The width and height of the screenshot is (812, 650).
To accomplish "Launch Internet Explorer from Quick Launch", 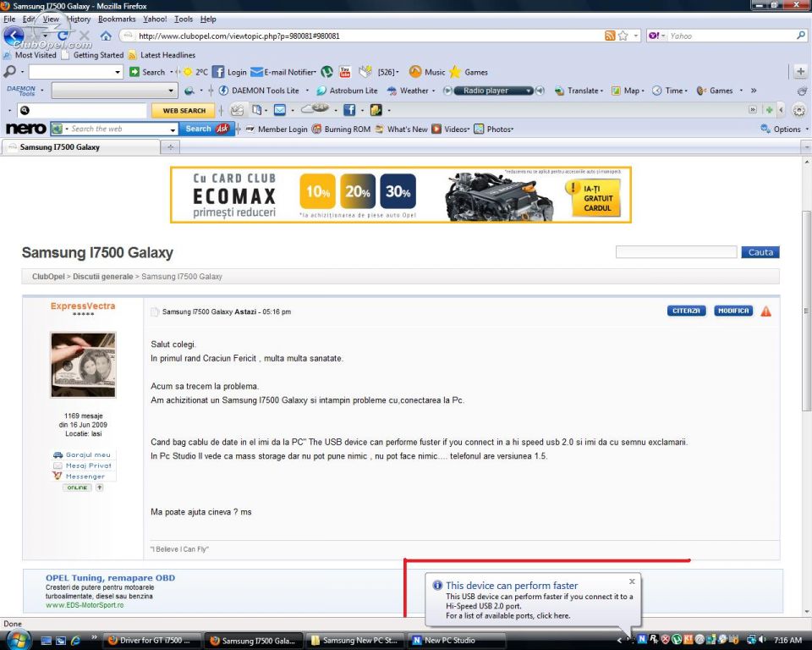I will coord(75,641).
